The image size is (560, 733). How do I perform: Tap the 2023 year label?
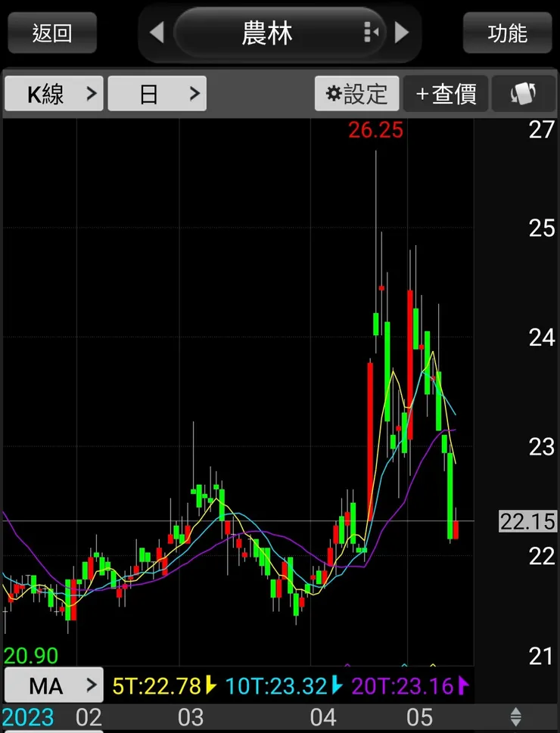click(28, 717)
